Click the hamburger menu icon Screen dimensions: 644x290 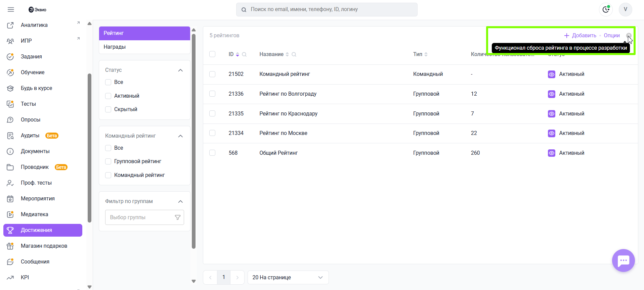click(x=11, y=9)
